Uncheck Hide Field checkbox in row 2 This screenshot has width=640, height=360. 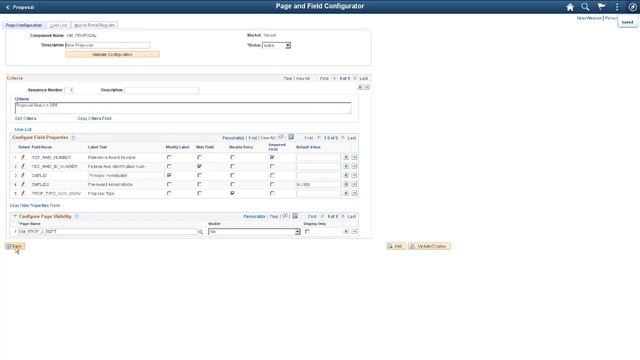(x=199, y=166)
